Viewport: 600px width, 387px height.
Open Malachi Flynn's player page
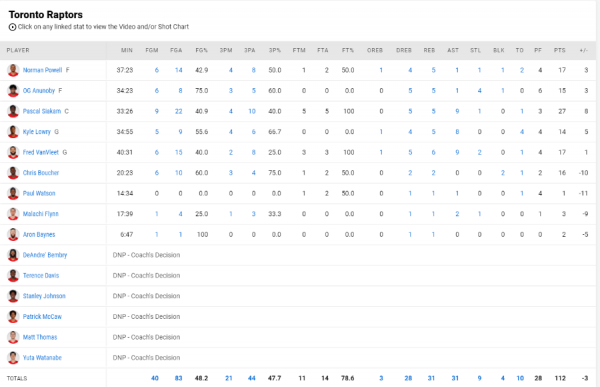pyautogui.click(x=41, y=214)
